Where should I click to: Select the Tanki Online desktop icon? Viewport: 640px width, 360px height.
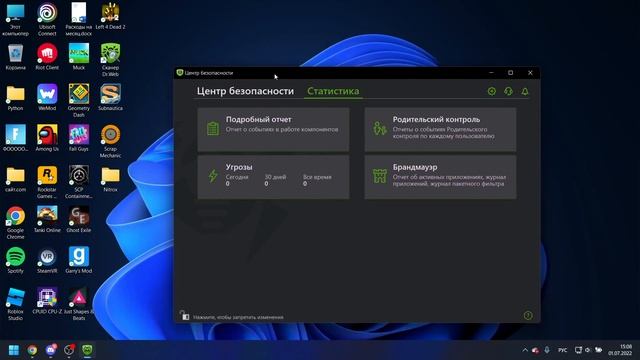[x=47, y=220]
